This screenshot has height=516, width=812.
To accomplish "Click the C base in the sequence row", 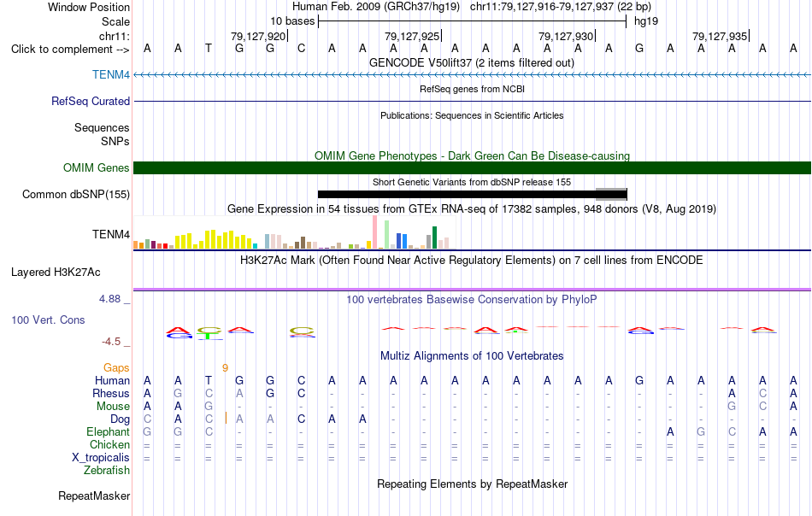I will tap(301, 49).
